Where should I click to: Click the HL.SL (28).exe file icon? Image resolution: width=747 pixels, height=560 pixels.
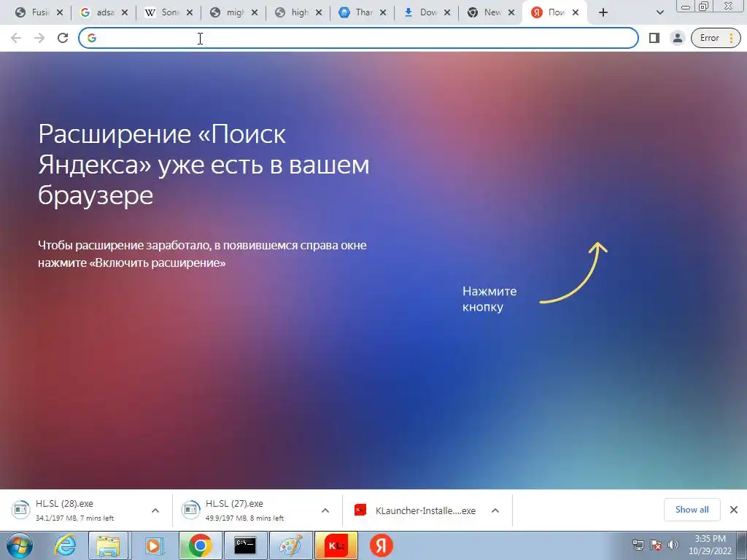click(20, 510)
